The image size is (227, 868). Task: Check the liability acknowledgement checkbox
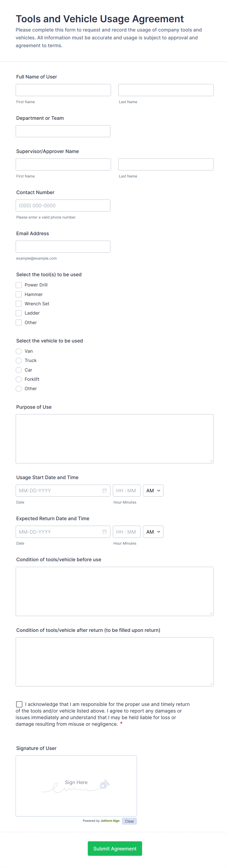(x=19, y=704)
